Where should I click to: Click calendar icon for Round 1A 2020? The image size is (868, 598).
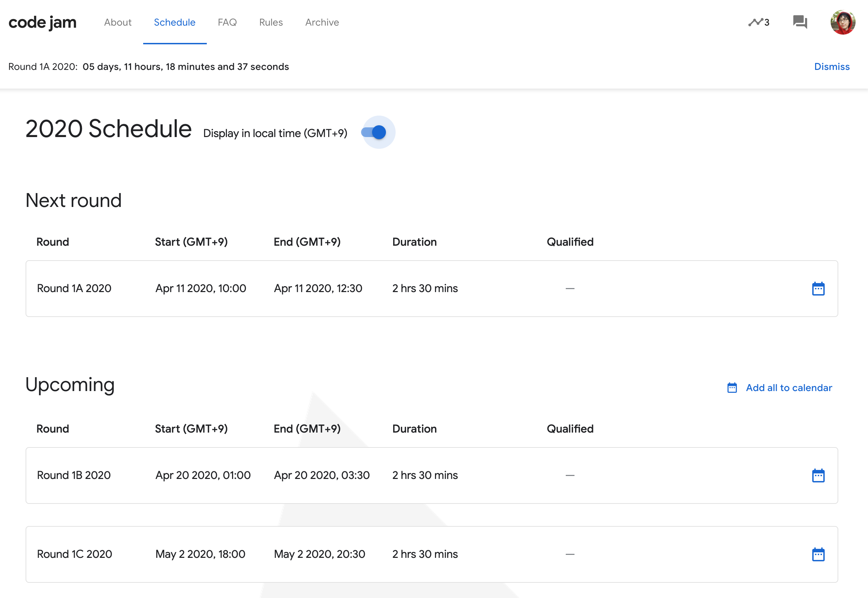pyautogui.click(x=818, y=289)
